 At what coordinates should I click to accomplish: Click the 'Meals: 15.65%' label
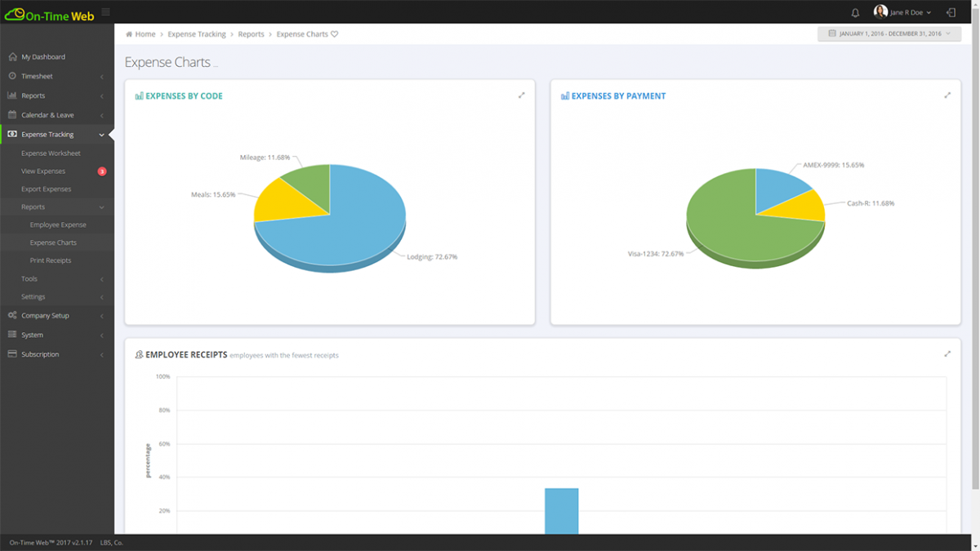tap(213, 194)
